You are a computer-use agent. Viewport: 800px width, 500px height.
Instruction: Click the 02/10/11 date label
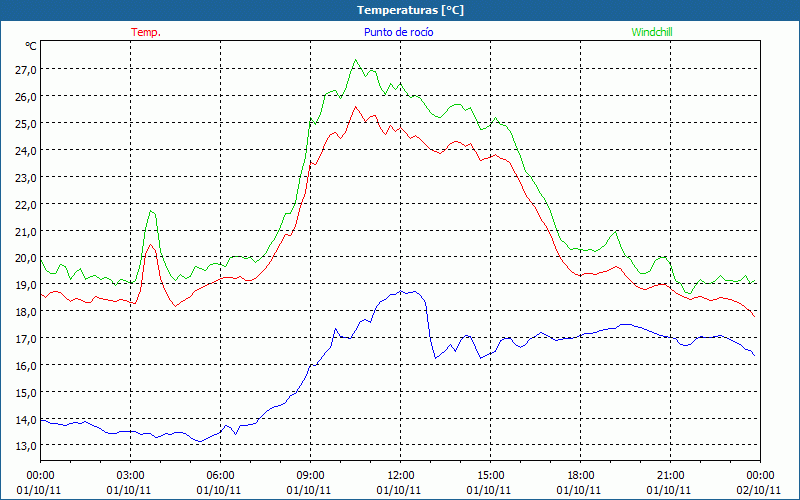[x=759, y=490]
